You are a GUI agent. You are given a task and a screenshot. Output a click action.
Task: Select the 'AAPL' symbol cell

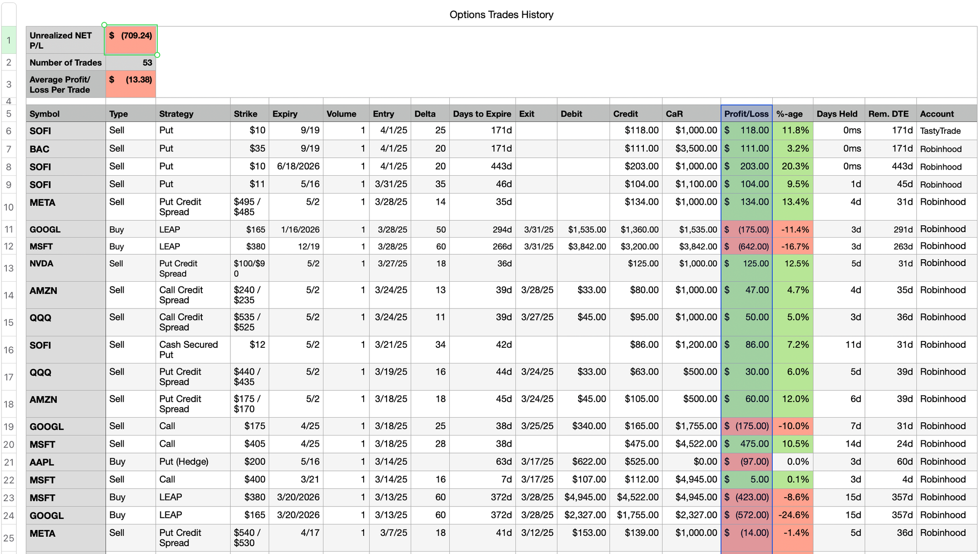tap(66, 462)
